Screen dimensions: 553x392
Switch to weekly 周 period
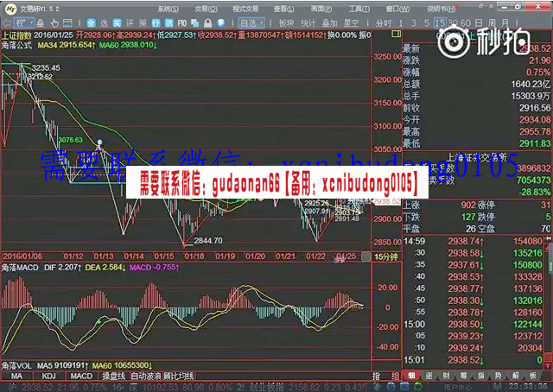click(492, 23)
